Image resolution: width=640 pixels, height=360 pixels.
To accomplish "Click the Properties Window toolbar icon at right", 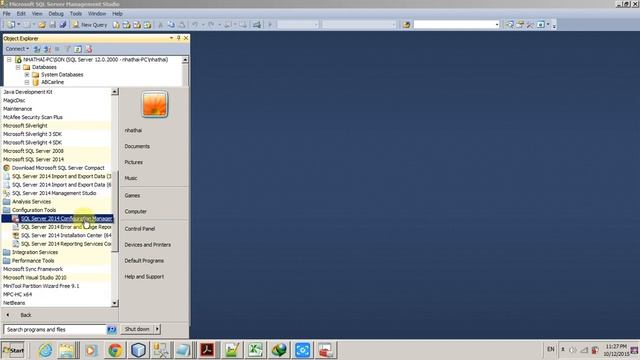I will (x=520, y=25).
